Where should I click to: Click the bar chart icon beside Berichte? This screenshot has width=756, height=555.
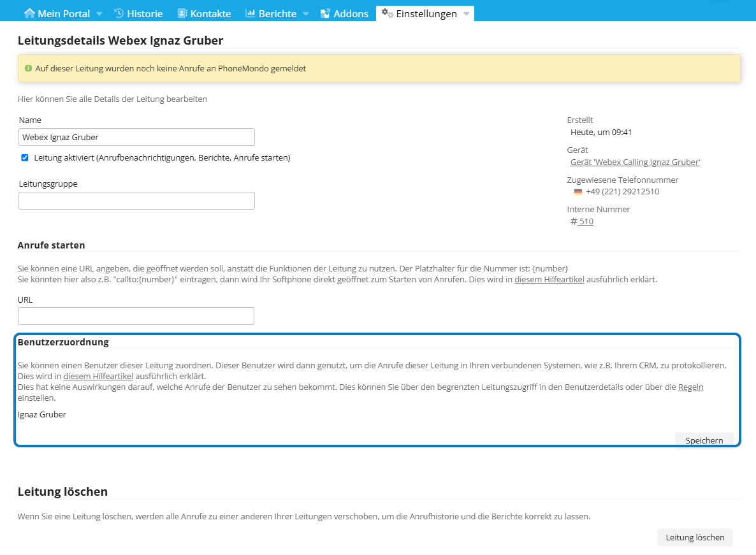tap(251, 13)
